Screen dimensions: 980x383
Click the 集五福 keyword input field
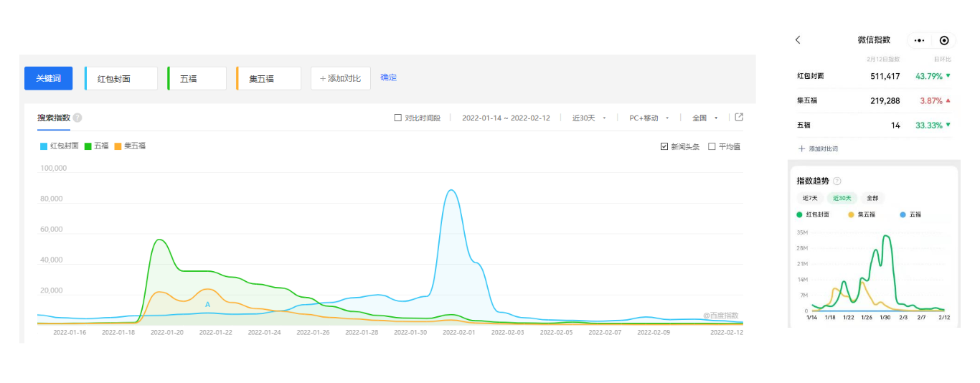coord(269,78)
